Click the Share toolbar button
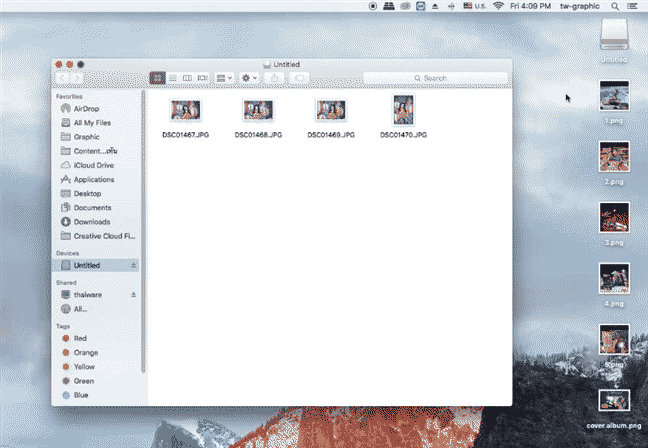 point(274,78)
